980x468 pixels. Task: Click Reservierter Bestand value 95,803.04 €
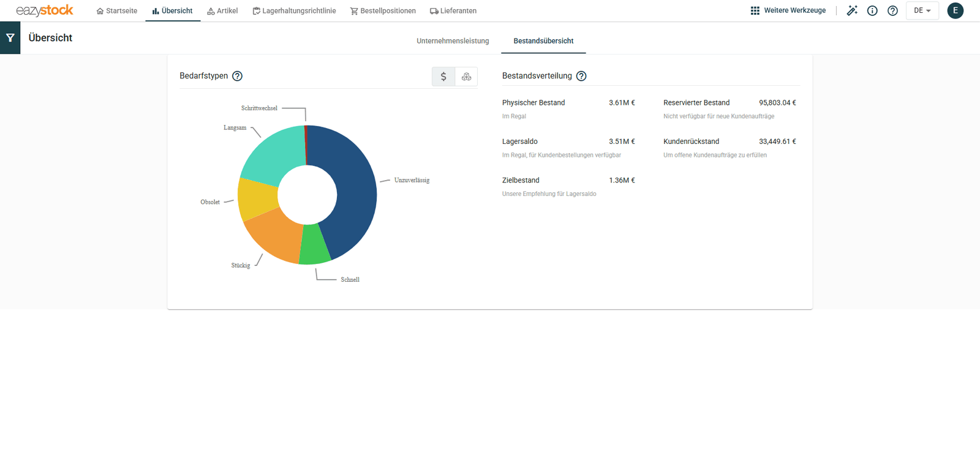777,103
